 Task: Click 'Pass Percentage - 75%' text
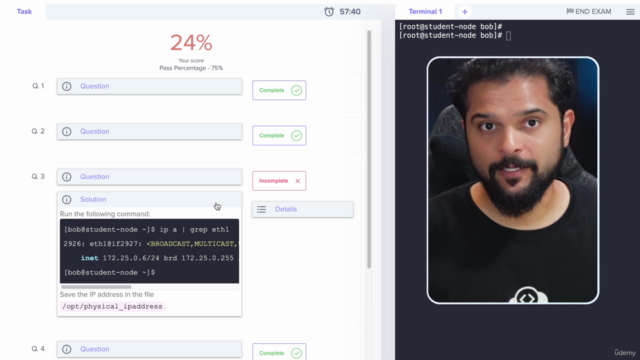tap(191, 68)
